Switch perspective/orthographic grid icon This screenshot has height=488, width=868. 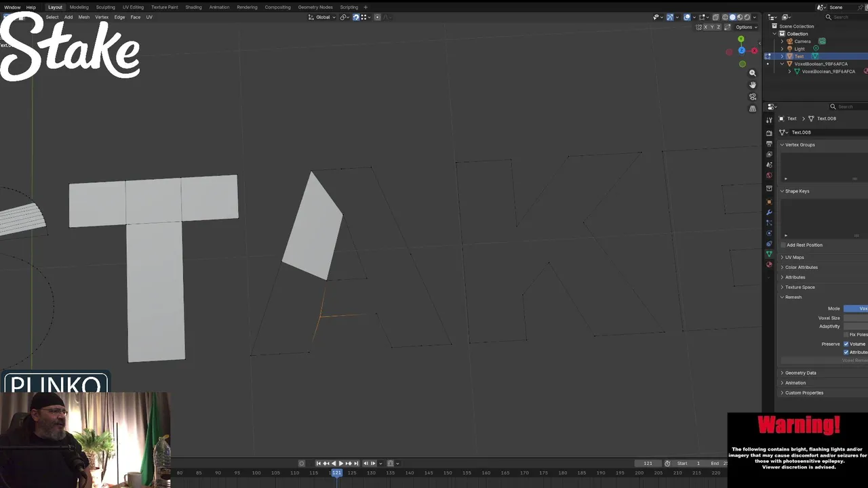coord(752,108)
